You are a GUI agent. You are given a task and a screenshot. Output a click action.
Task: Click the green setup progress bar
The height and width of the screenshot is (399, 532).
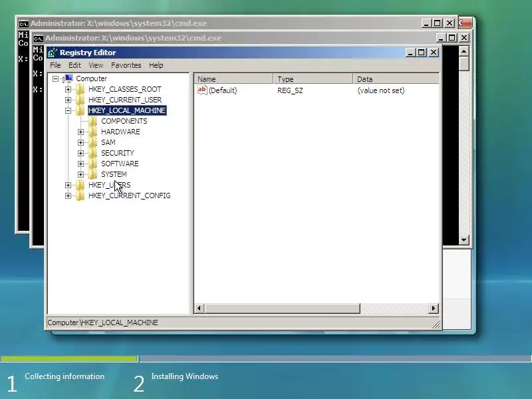pos(69,358)
